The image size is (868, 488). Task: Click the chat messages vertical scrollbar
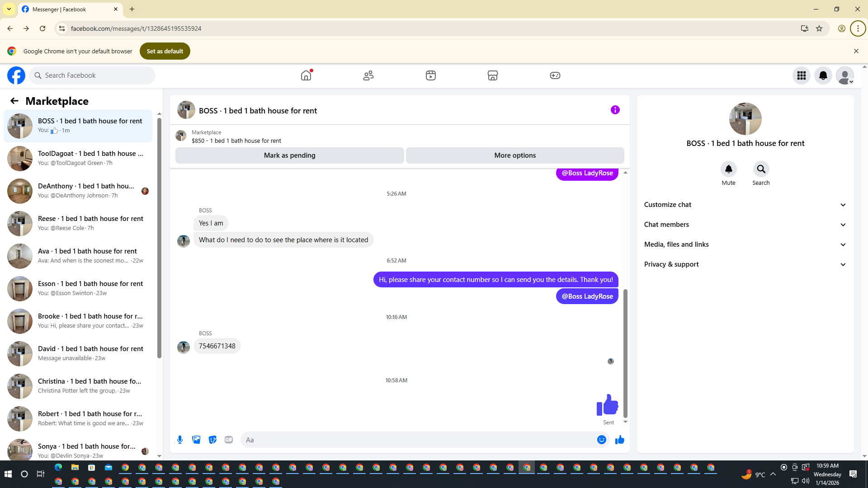[625, 352]
